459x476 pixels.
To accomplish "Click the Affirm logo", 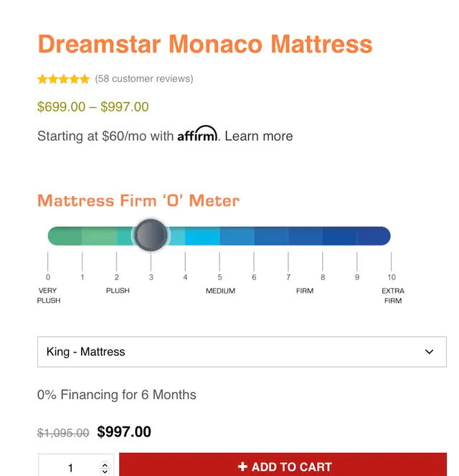I will 197,134.
